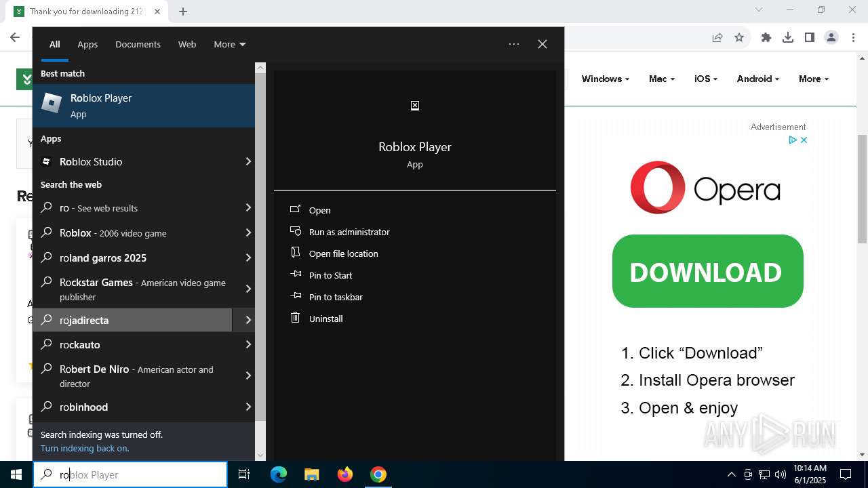Screen dimensions: 868x488
Task: Expand 'ro - See web results' arrow
Action: (248, 207)
